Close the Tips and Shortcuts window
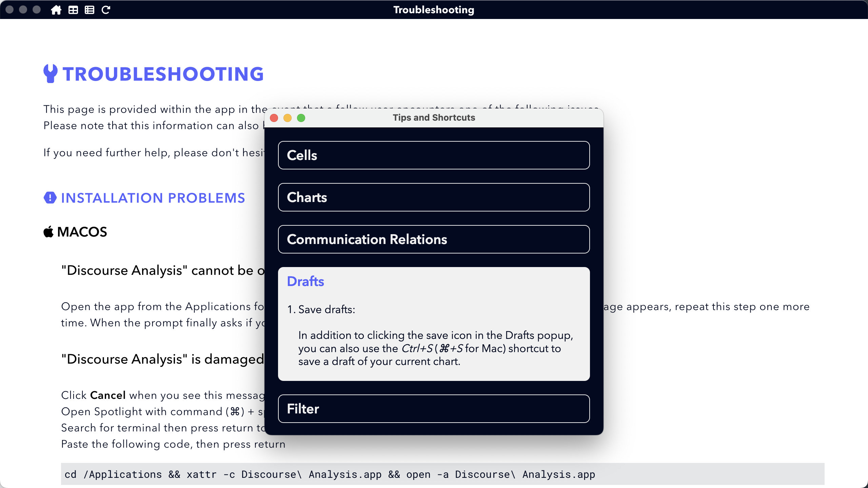This screenshot has width=868, height=488. pos(274,118)
